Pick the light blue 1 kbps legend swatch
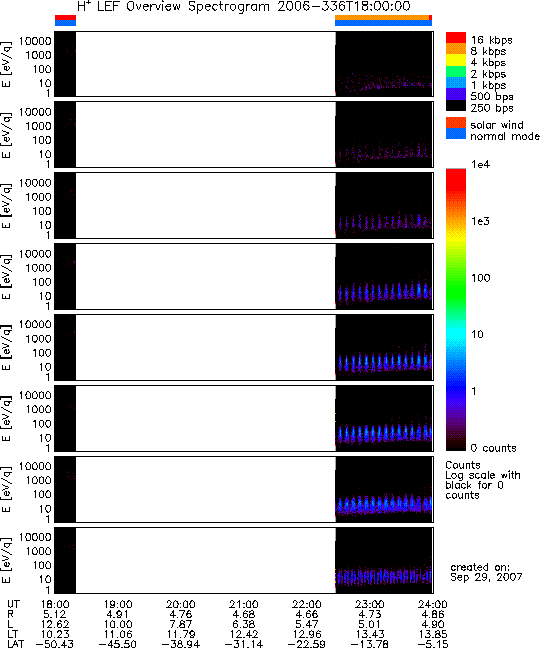 pos(456,82)
